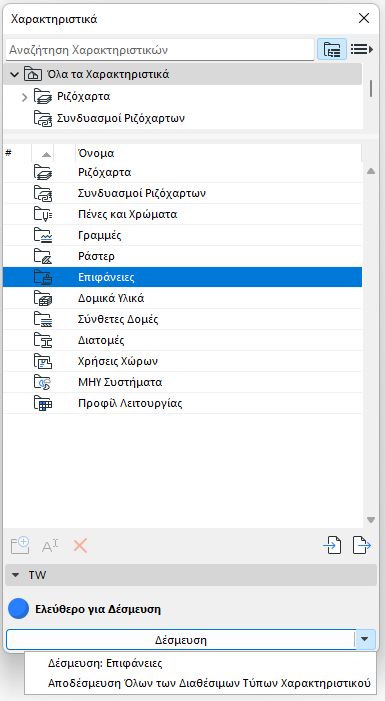This screenshot has height=701, width=385.
Task: Expand the Ριζόχαρτα tree node
Action: pyautogui.click(x=25, y=97)
